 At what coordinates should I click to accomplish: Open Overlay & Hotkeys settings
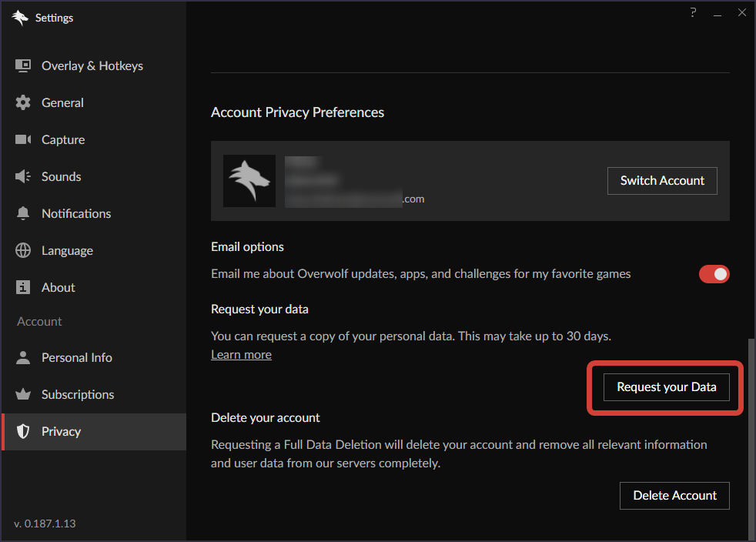click(94, 65)
